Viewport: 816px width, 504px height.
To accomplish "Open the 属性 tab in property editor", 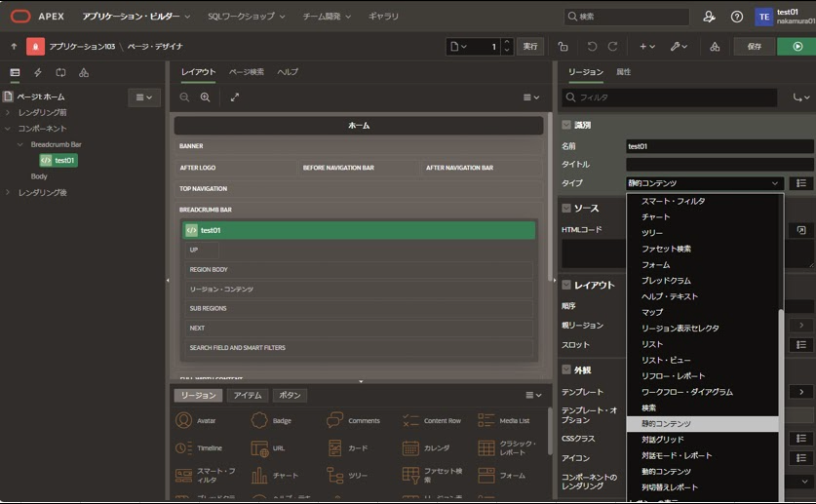I will [623, 72].
